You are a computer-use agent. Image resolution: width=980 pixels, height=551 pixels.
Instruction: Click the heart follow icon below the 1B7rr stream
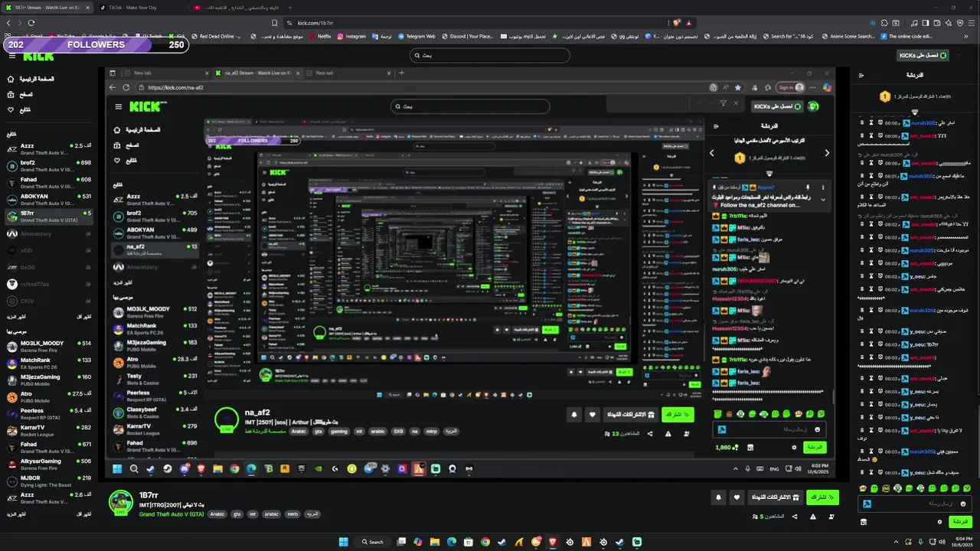[x=737, y=497]
